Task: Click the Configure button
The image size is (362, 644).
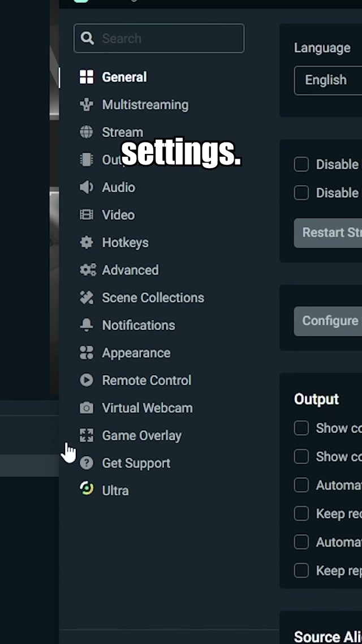Action: [x=329, y=321]
